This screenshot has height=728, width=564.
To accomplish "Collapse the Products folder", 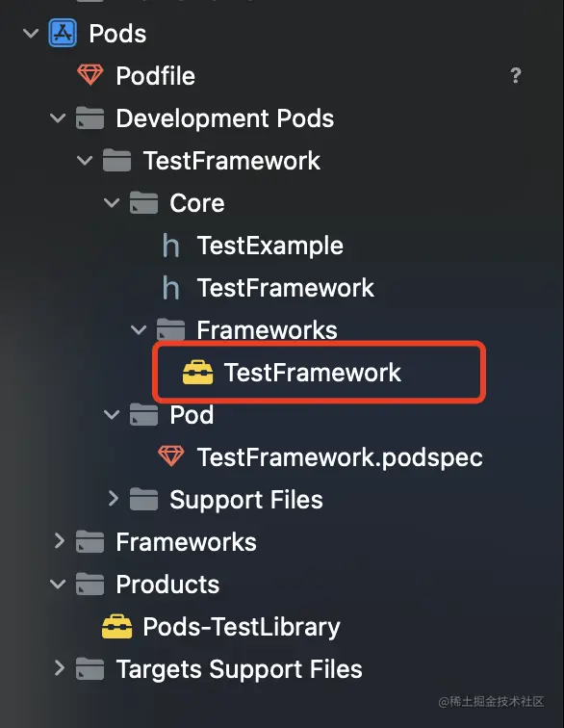I will point(58,584).
